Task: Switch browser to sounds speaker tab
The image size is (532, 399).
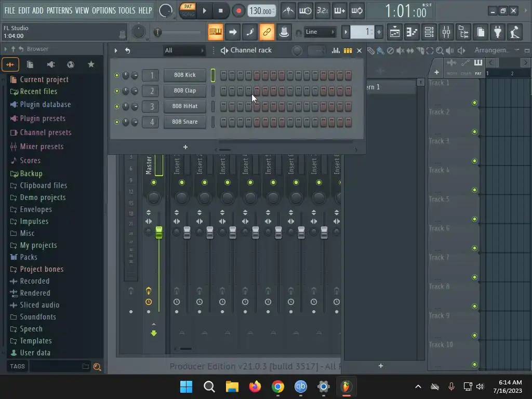Action: (x=50, y=64)
